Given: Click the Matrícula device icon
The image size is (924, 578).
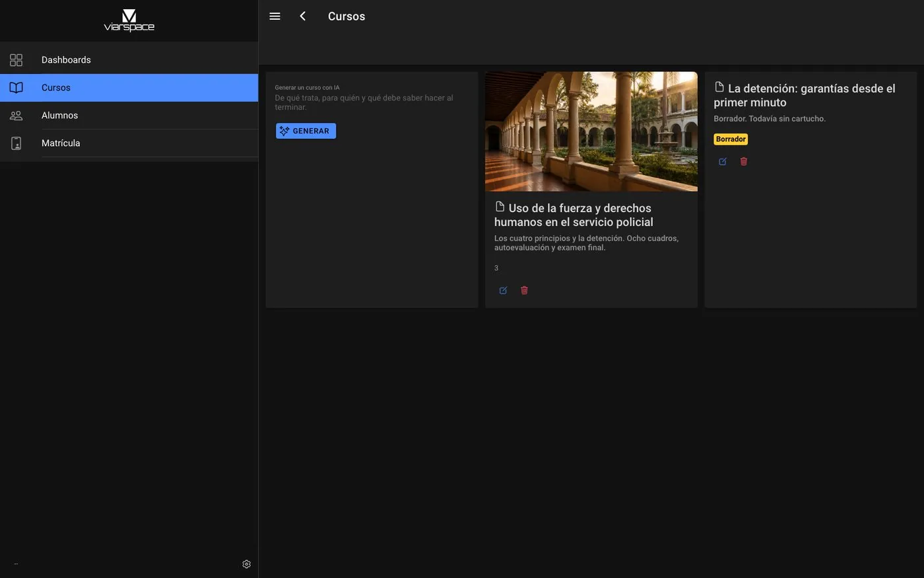Looking at the screenshot, I should (16, 143).
